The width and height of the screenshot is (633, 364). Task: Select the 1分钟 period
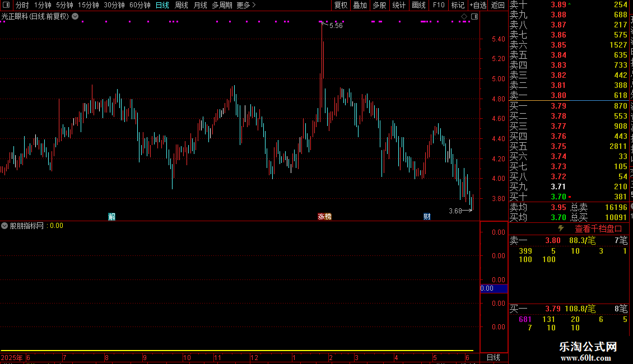(43, 5)
